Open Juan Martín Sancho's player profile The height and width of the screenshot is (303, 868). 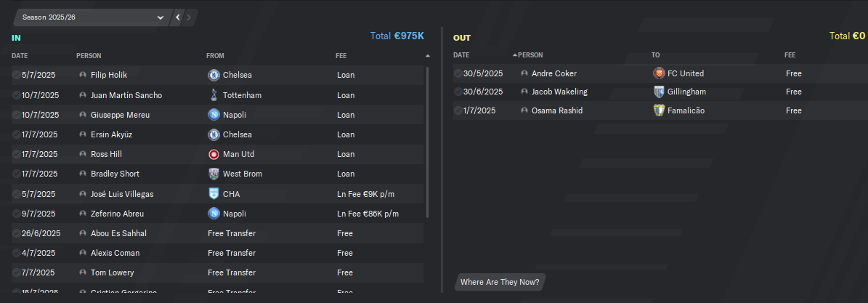click(x=126, y=95)
